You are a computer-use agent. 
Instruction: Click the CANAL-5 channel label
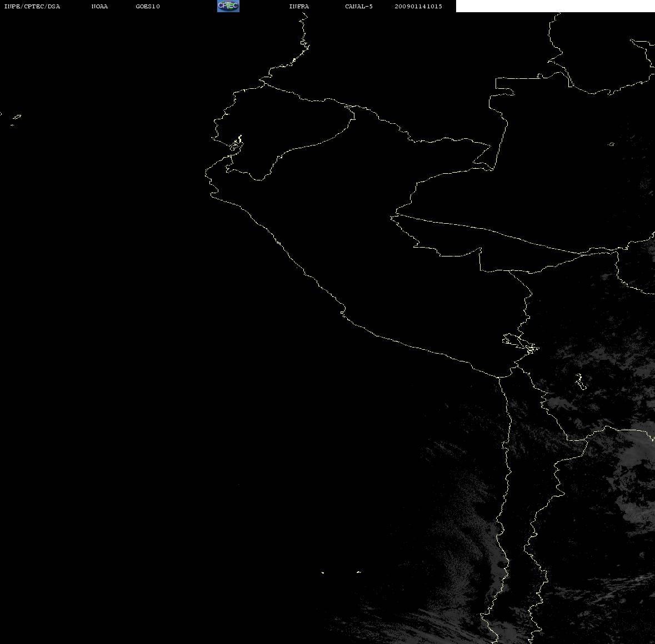point(359,6)
